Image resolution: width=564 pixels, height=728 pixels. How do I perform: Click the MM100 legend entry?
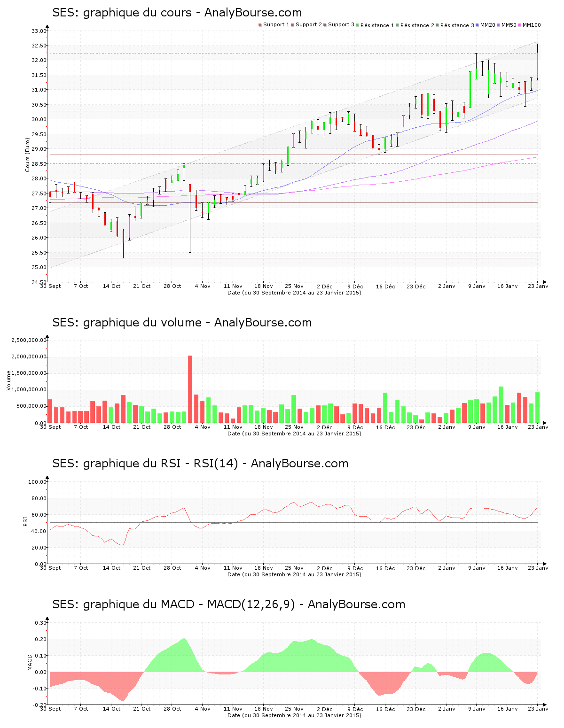pyautogui.click(x=530, y=25)
